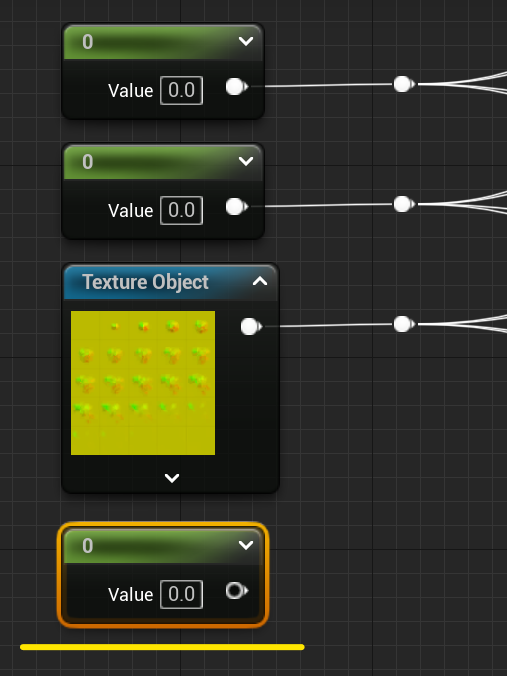Click the unconnected output pin on the orange-highlighted node
The image size is (507, 676).
pyautogui.click(x=236, y=591)
